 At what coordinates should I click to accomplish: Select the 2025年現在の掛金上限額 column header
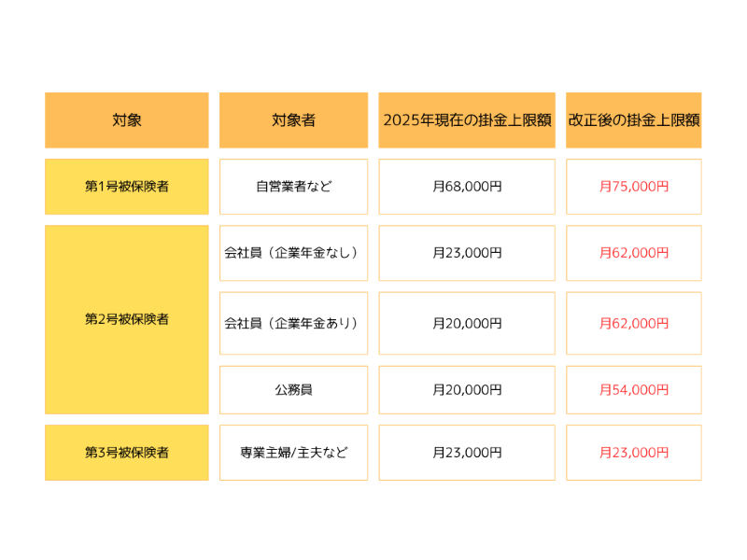[x=467, y=120]
